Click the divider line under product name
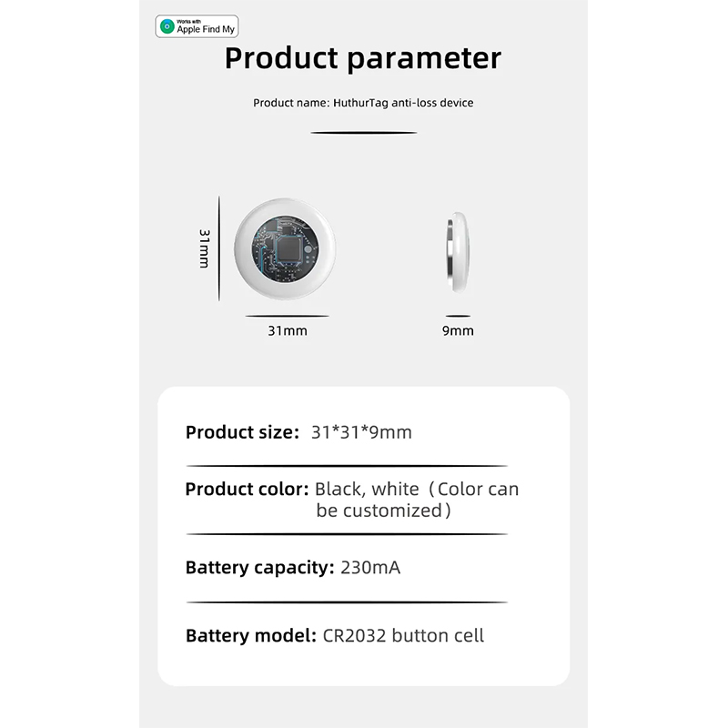This screenshot has height=728, width=728. coord(363,133)
